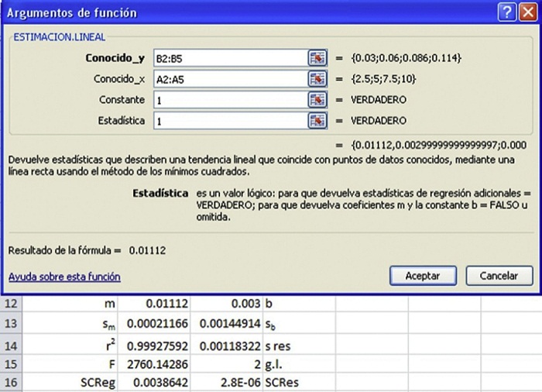Image resolution: width=542 pixels, height=392 pixels.
Task: Select row 16 header
Action: [15, 383]
